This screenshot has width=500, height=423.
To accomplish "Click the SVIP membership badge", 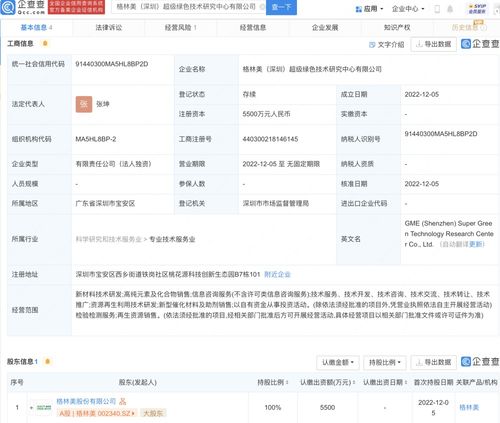I will (x=477, y=9).
